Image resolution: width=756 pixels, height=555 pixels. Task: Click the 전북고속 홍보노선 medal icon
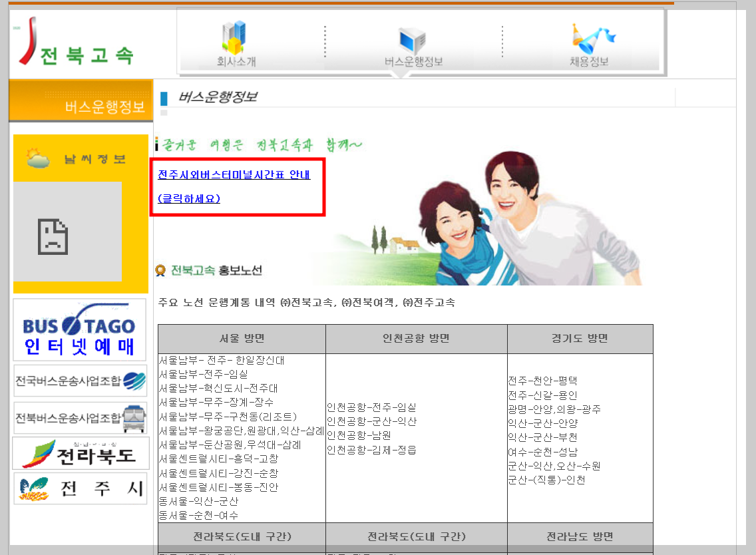tap(160, 270)
